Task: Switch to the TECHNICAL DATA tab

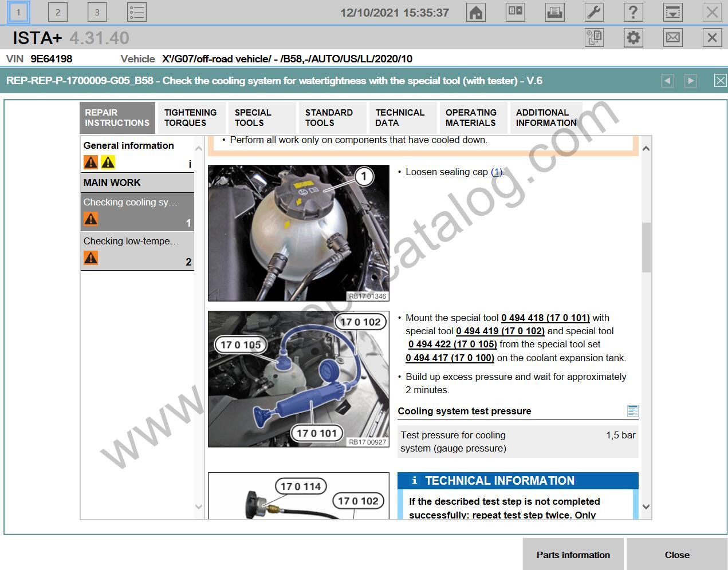Action: pos(400,117)
